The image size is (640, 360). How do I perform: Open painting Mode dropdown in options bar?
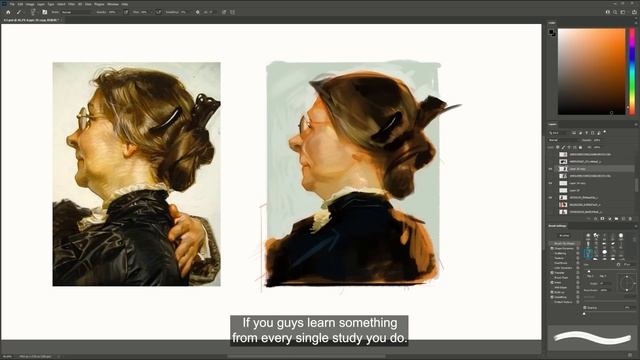coord(78,12)
